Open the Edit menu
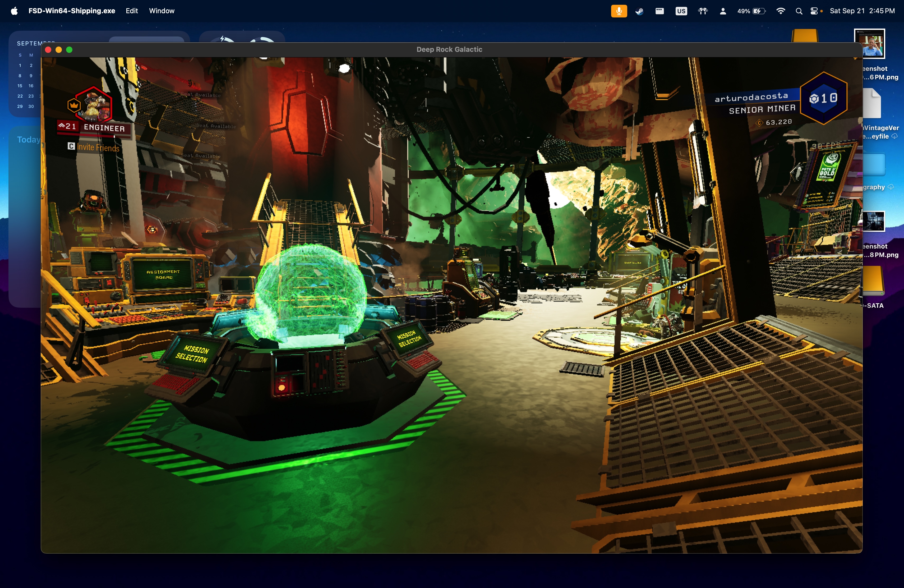 (131, 11)
